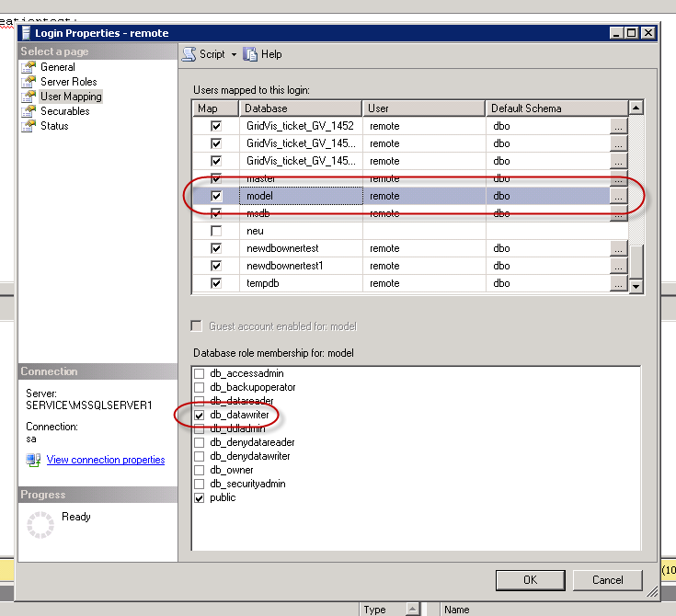Check the map box for neu database
The height and width of the screenshot is (616, 676).
[x=216, y=231]
